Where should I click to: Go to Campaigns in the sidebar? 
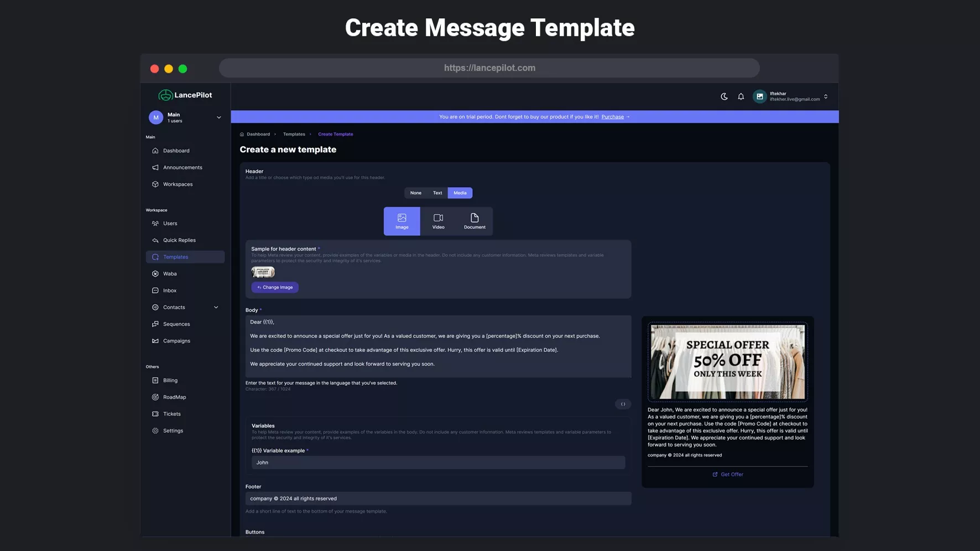176,341
